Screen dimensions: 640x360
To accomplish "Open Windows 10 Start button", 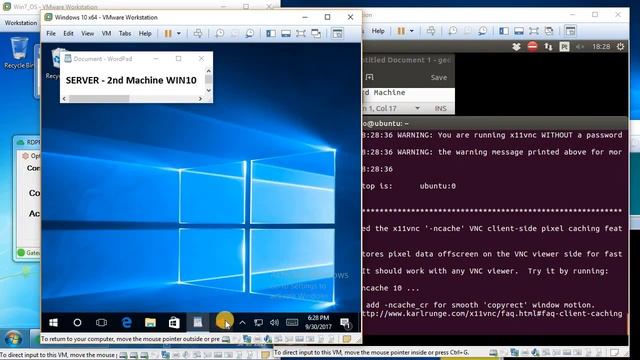I will click(x=53, y=323).
